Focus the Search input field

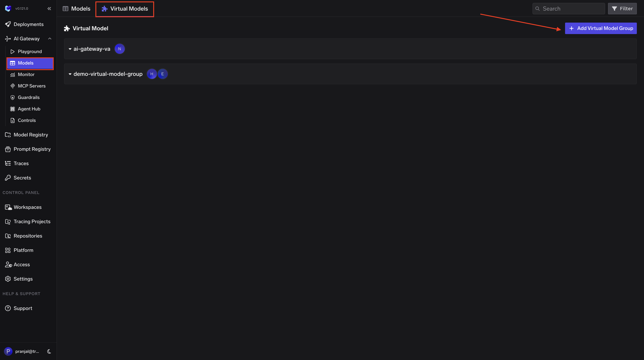(x=569, y=9)
